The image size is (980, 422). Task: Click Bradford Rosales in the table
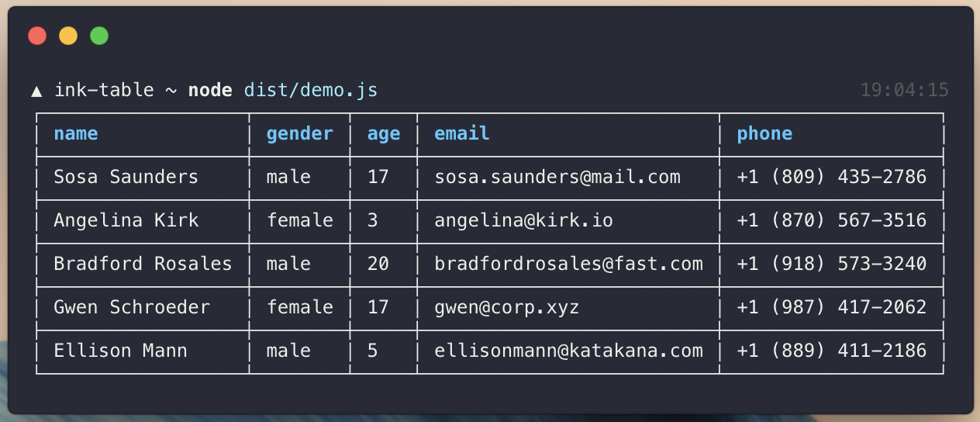click(x=143, y=264)
